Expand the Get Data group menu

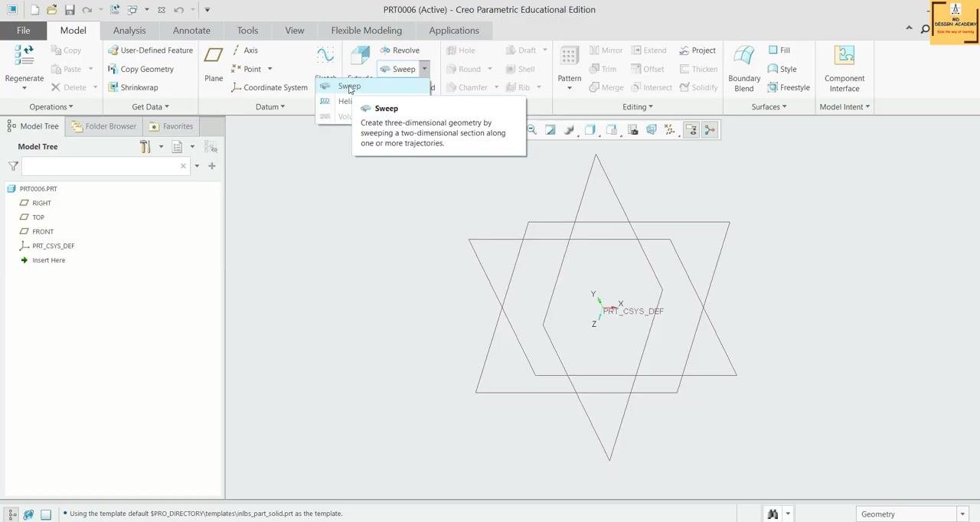[150, 107]
